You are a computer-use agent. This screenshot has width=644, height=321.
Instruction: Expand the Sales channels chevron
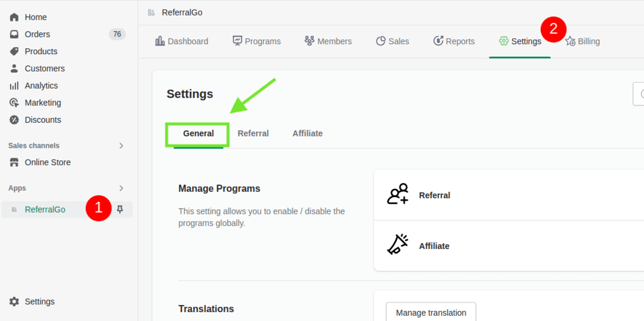pos(121,146)
